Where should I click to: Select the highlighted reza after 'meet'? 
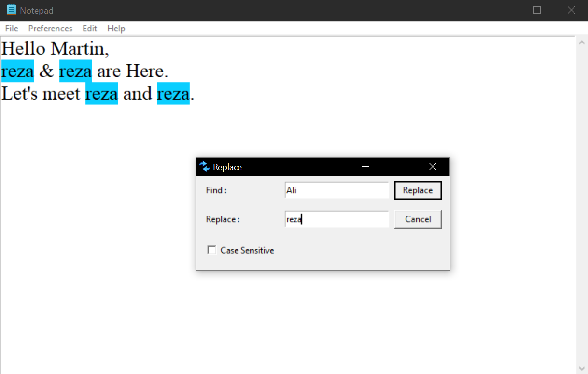pos(101,93)
